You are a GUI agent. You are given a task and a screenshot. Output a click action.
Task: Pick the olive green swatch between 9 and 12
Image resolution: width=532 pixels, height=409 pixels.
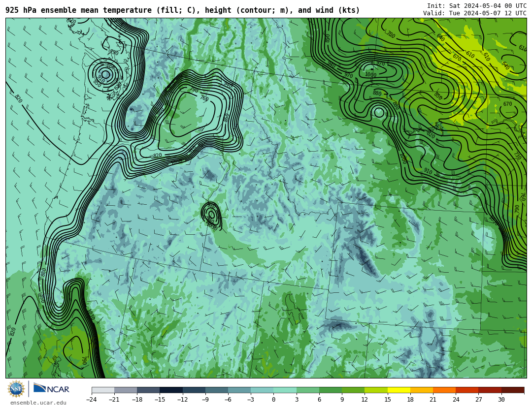point(353,390)
